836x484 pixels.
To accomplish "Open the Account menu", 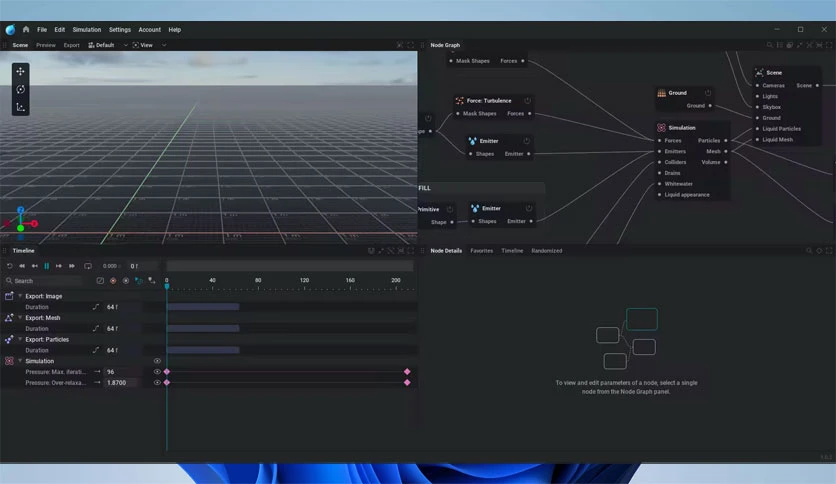I will (149, 30).
